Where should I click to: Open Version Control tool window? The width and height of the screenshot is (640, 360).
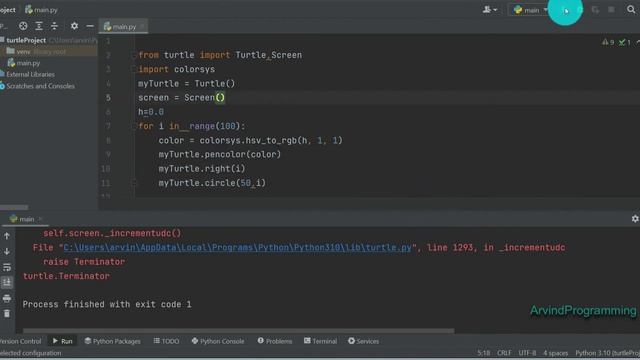[20, 341]
